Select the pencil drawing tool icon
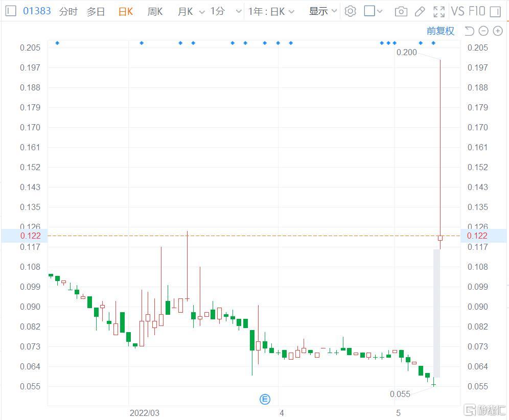 pyautogui.click(x=420, y=12)
